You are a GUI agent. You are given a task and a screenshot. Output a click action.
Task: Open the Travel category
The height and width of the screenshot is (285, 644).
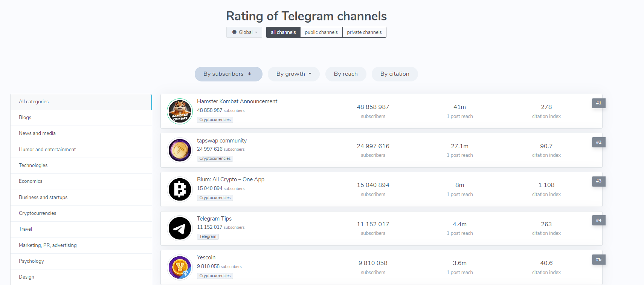[x=81, y=229]
